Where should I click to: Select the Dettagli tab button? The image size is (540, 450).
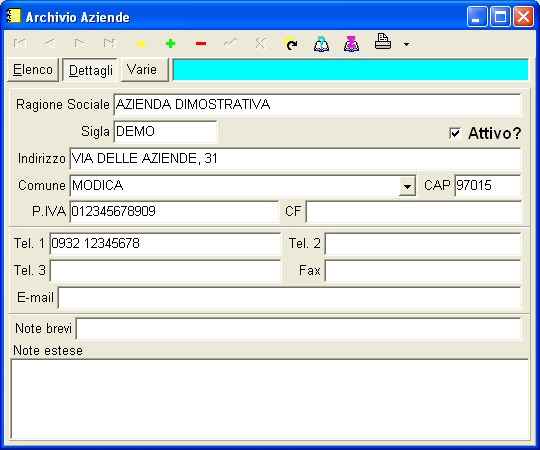(90, 70)
